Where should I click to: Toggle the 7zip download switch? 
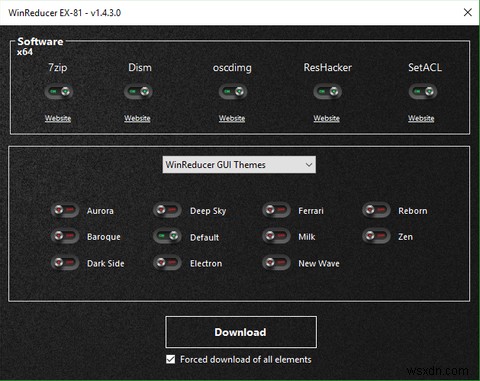coord(59,91)
